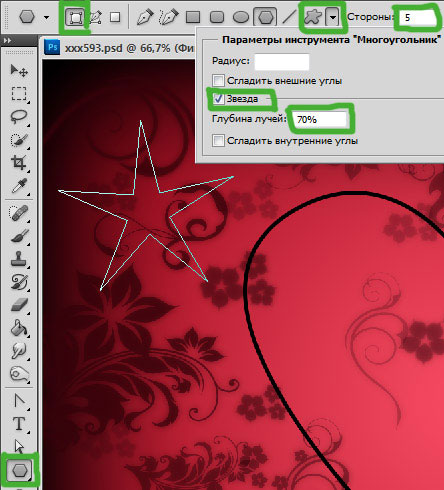The width and height of the screenshot is (444, 490).
Task: Select the Dodge tool
Action: tap(19, 374)
